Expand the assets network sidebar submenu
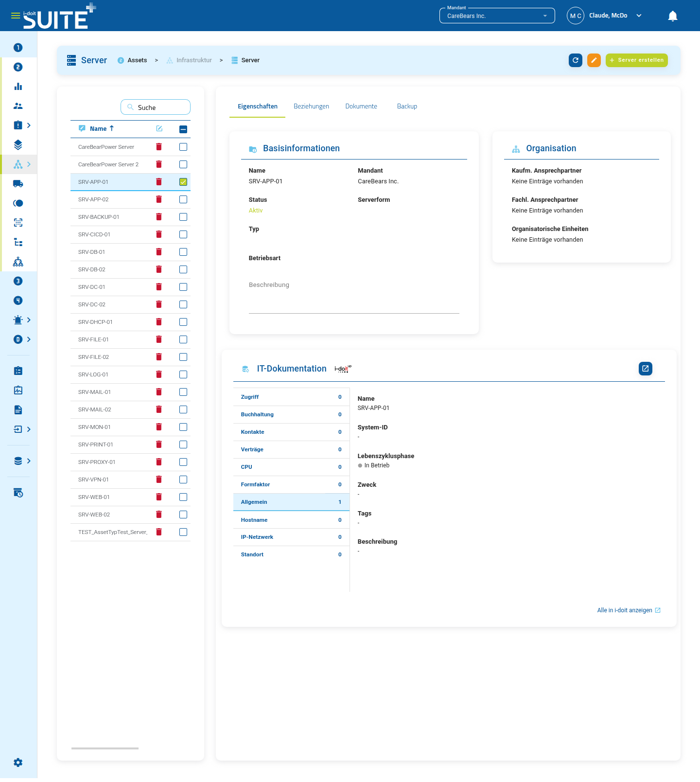Viewport: 700px width, 782px height. point(29,164)
